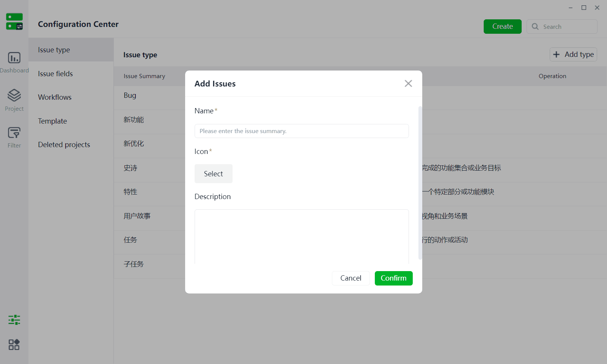Click the green Confirm button
The height and width of the screenshot is (364, 607).
pos(393,278)
